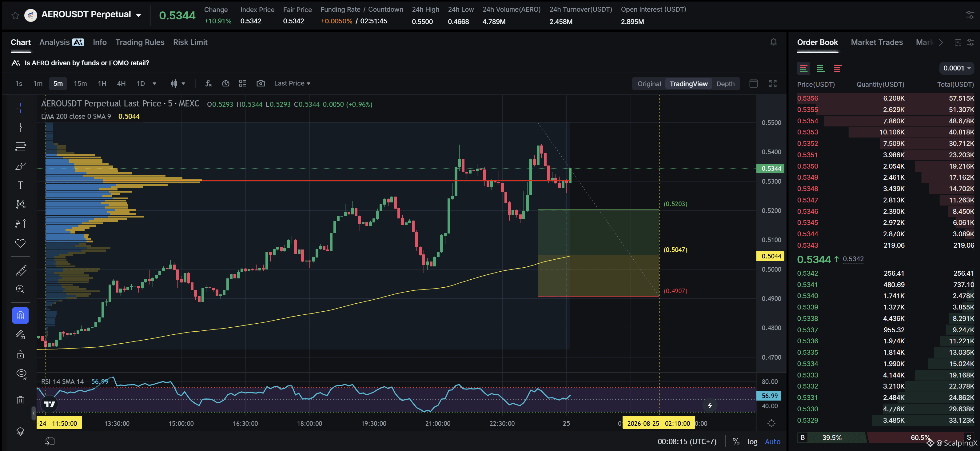Open chart settings gear icon
Viewport: 980px width, 451px height.
tap(771, 424)
